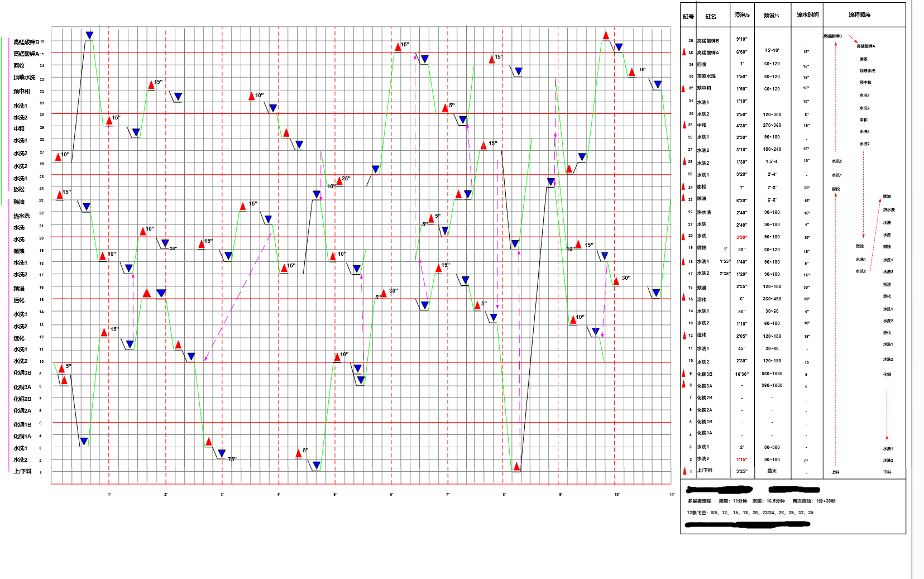The width and height of the screenshot is (924, 579).
Task: Click the 5' mark on the time axis
Action: [335, 494]
